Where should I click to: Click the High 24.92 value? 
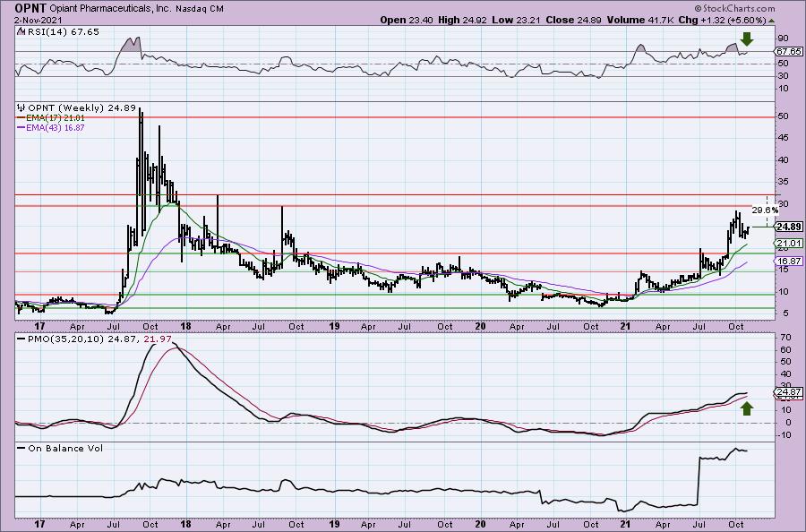461,20
